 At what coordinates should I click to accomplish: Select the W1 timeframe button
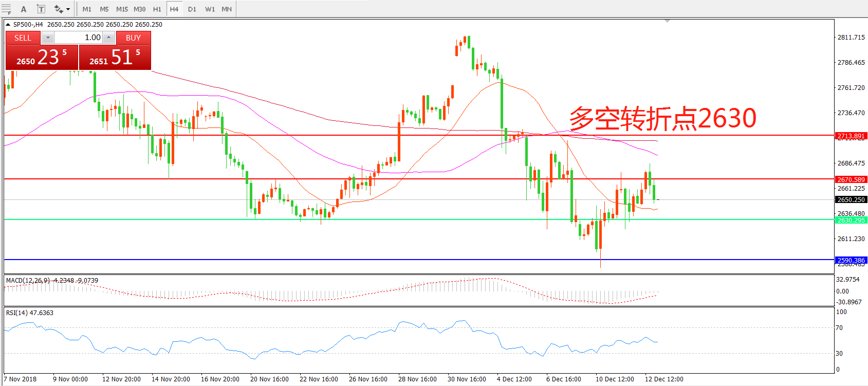210,9
